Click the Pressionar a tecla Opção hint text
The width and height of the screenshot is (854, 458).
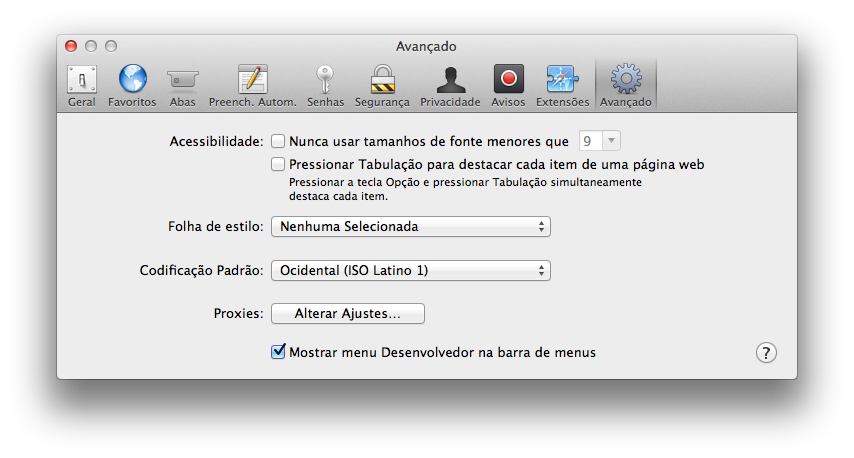click(465, 189)
